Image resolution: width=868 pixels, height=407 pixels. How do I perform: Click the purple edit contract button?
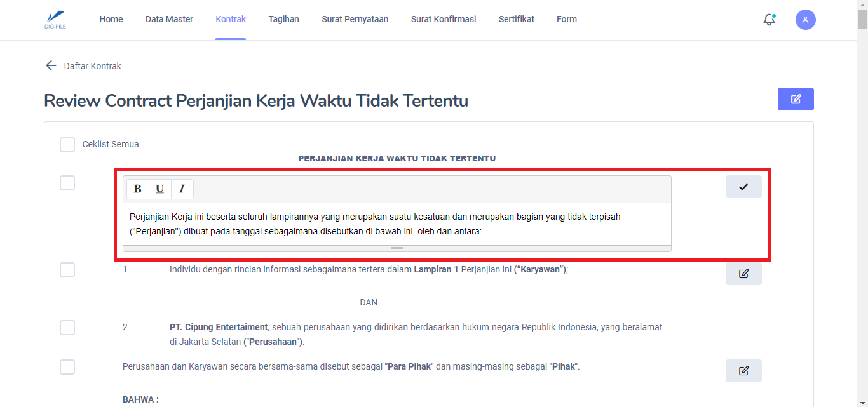point(796,99)
